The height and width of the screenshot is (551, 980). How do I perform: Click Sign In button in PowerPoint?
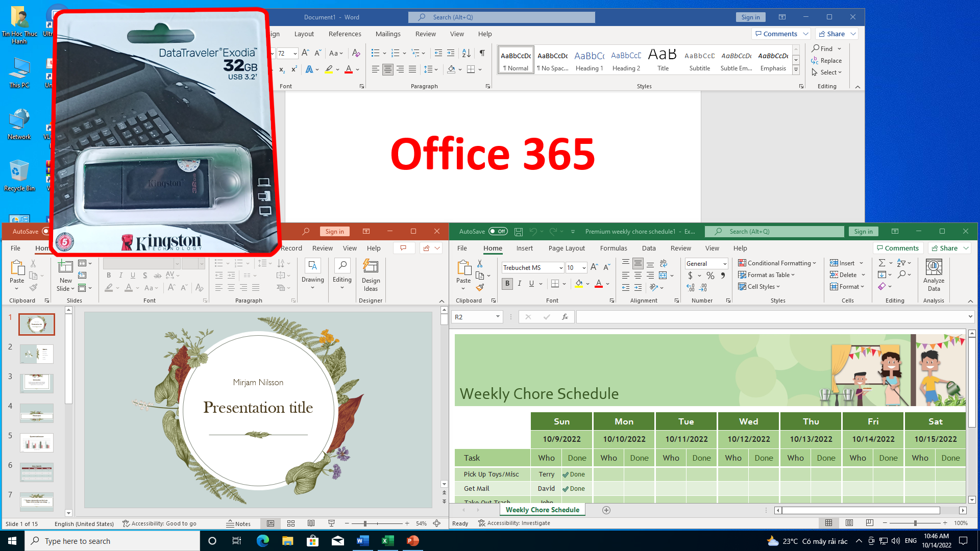click(x=334, y=231)
